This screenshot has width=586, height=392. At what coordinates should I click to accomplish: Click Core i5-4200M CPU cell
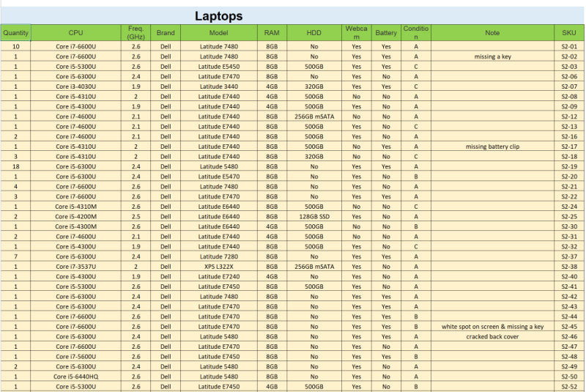(x=76, y=217)
